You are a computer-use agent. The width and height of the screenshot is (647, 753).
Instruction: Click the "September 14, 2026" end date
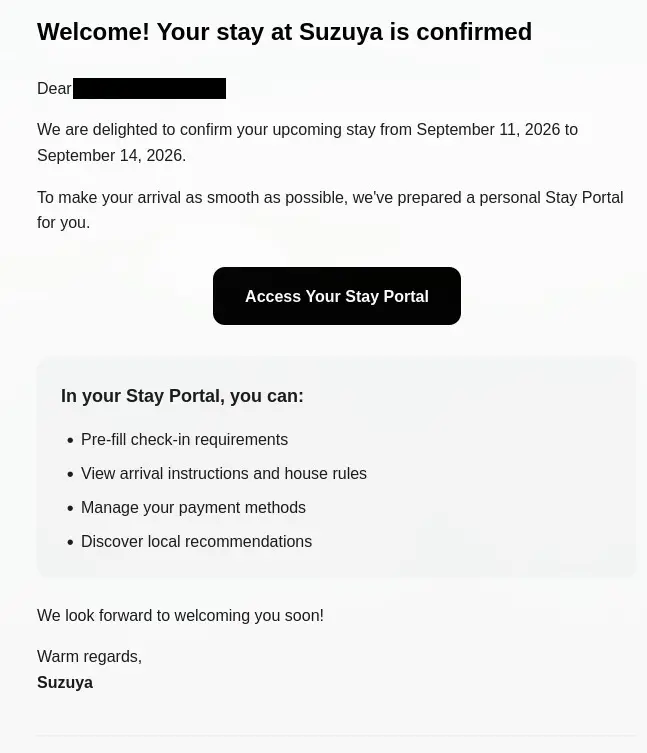pos(109,156)
